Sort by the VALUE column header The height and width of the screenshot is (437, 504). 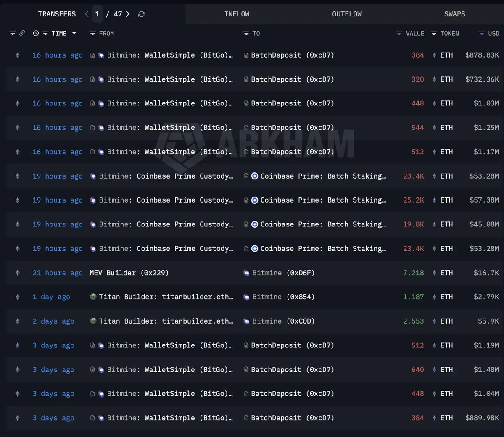point(415,34)
